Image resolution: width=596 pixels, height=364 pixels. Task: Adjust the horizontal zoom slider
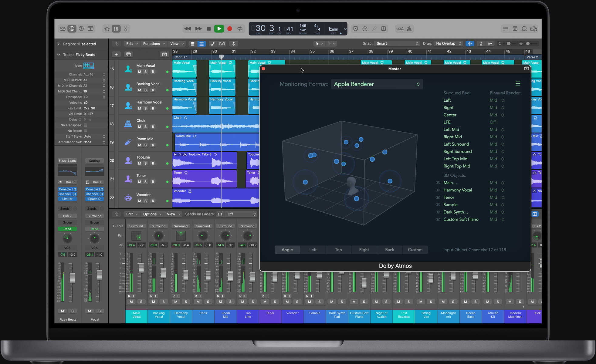click(x=528, y=44)
